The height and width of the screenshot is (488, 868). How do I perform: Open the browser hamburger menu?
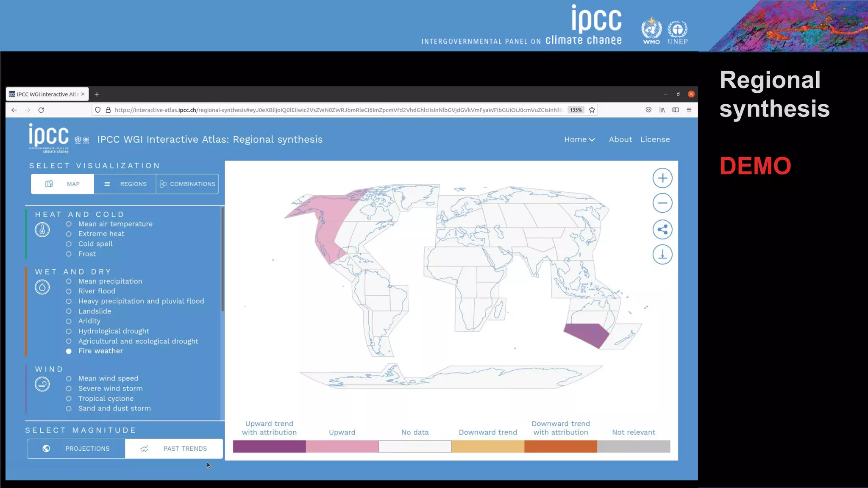689,110
